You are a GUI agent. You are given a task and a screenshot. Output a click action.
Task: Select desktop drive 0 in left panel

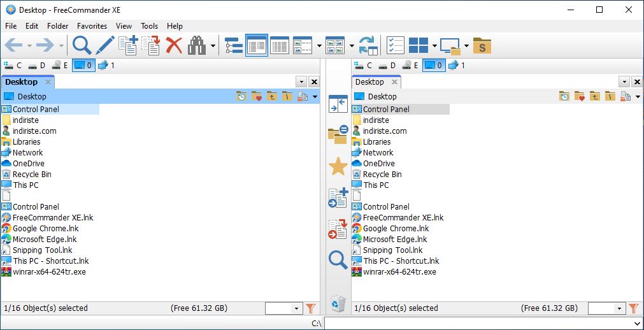[x=84, y=66]
